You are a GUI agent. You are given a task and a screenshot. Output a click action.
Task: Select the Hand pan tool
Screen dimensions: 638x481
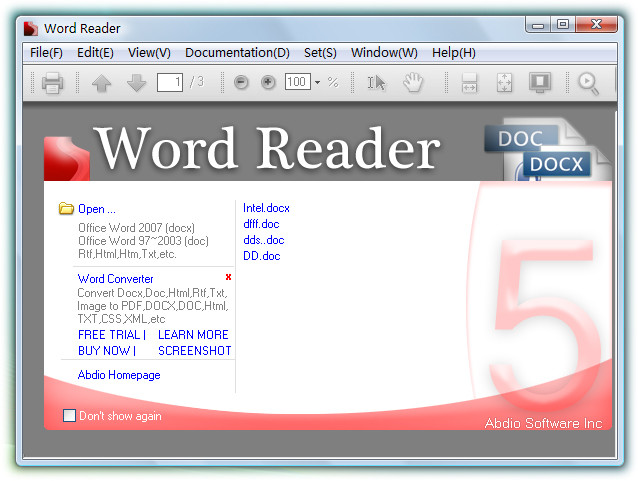(x=413, y=83)
